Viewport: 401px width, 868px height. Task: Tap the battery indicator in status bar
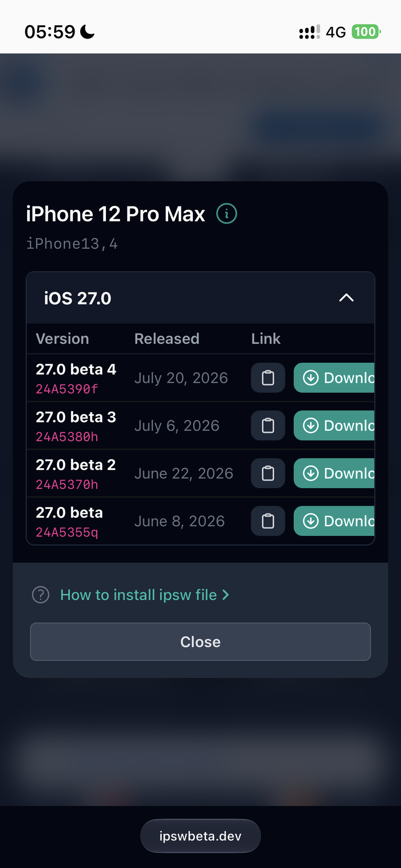click(x=366, y=32)
